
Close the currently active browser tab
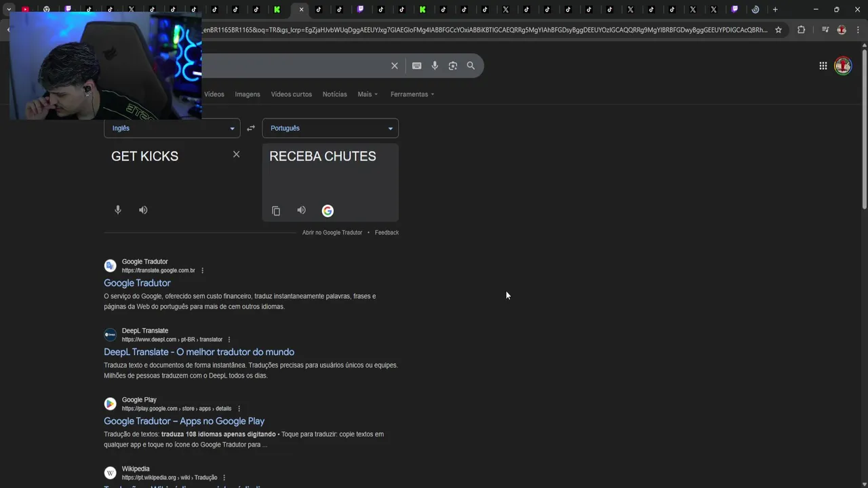pyautogui.click(x=301, y=9)
